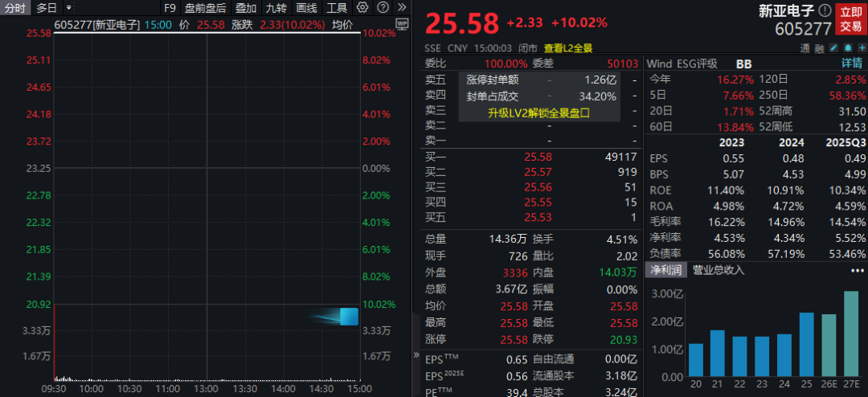This screenshot has height=397, width=868.
Task: Click the 买二 price 25.57
Action: 538,172
